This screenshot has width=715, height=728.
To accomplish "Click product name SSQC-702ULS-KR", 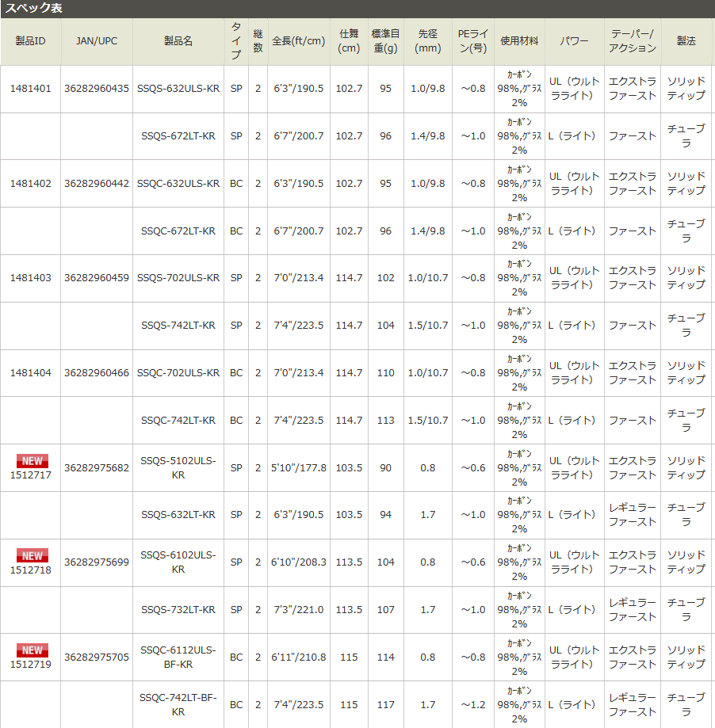I will [178, 372].
